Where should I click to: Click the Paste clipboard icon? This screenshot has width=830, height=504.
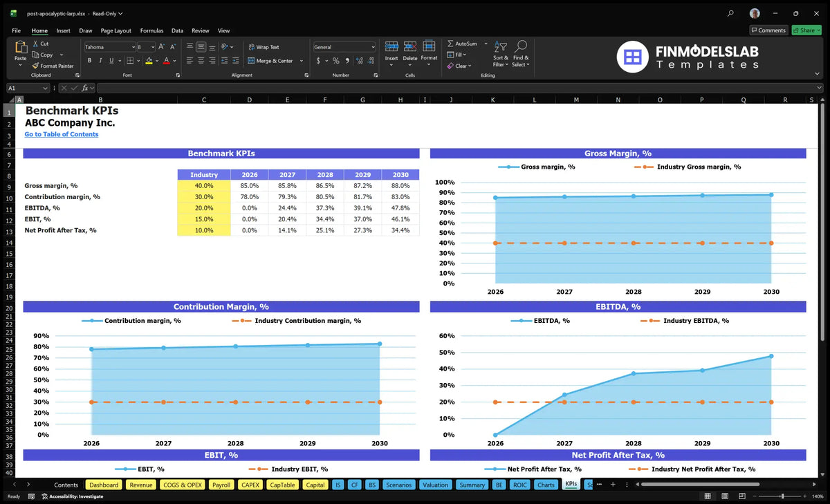click(x=20, y=47)
